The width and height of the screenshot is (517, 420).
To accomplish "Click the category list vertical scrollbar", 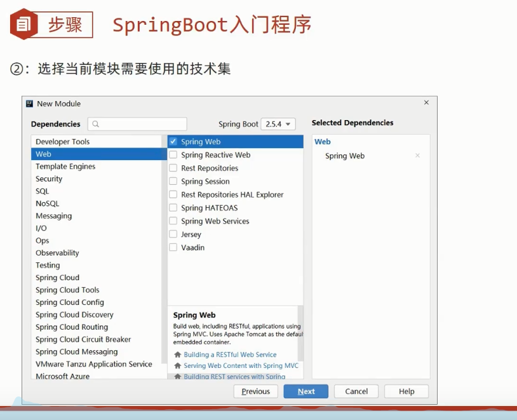I will [164, 249].
